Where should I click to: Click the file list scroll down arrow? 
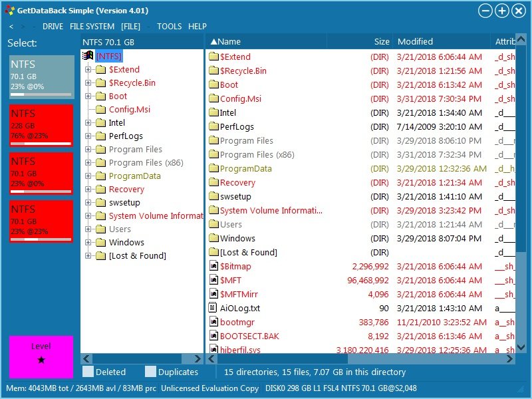click(521, 347)
